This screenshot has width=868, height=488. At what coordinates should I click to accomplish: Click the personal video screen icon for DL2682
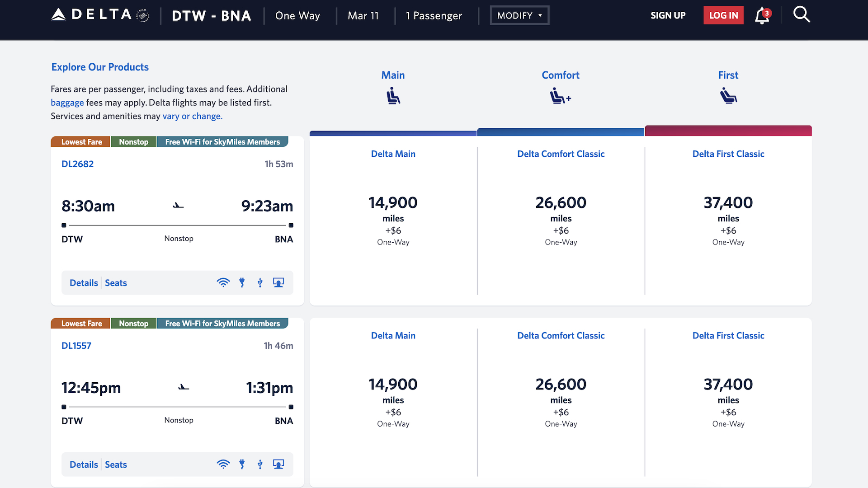coord(278,283)
